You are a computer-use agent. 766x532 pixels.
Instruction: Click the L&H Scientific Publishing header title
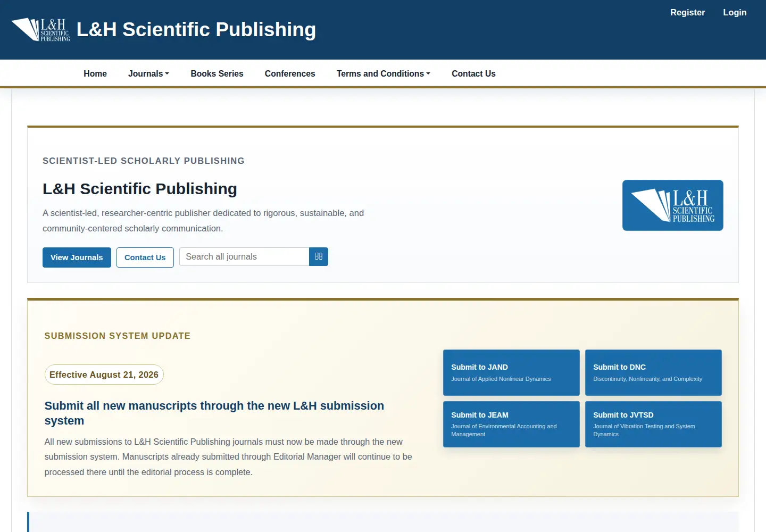pyautogui.click(x=196, y=30)
